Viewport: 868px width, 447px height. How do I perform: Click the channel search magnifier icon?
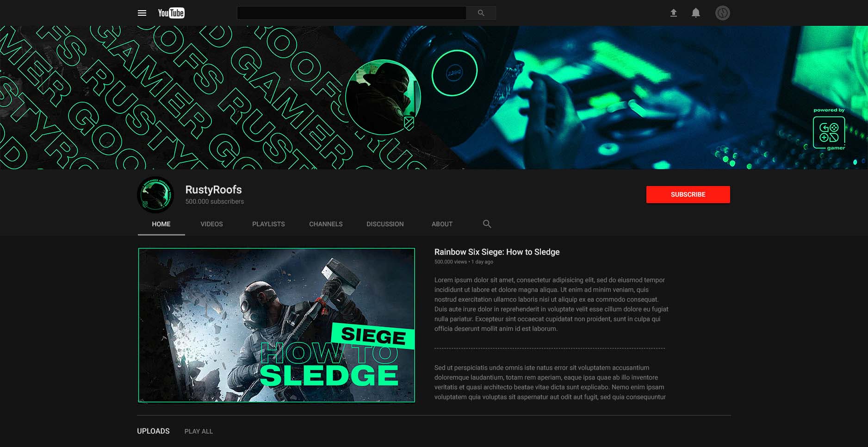pyautogui.click(x=487, y=224)
